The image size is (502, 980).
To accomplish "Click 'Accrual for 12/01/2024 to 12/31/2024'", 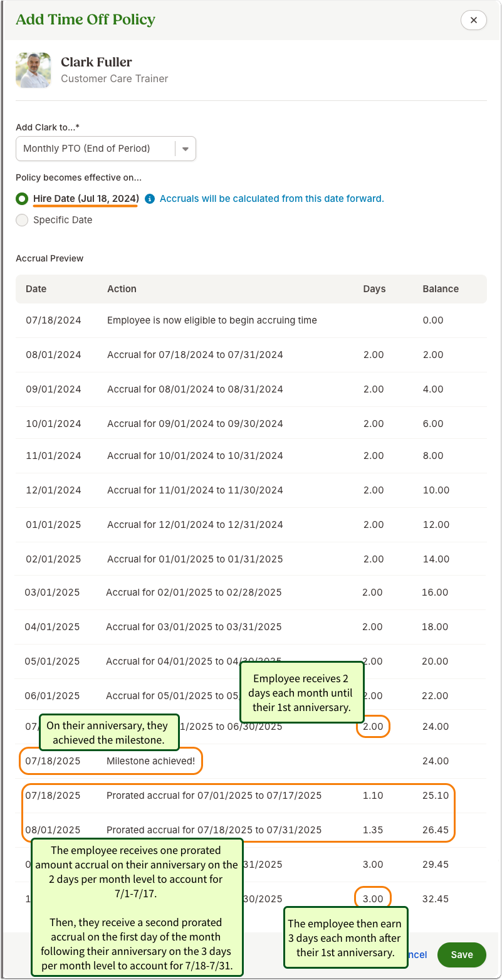I will 195,525.
